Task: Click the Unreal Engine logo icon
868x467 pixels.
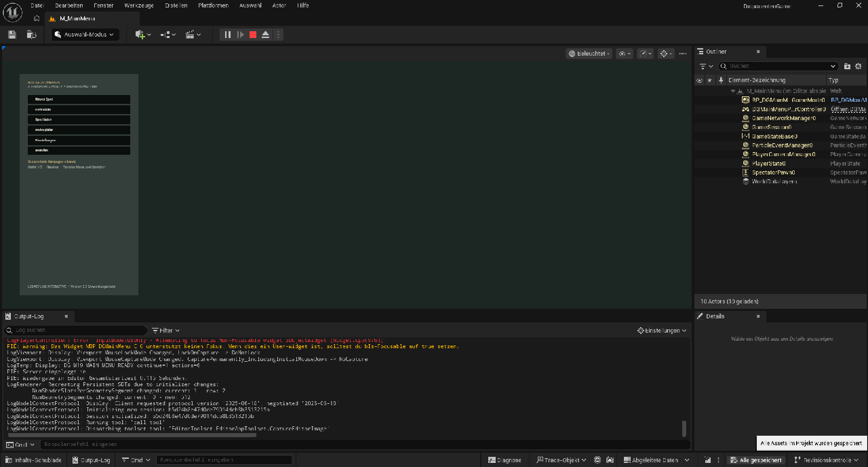Action: pyautogui.click(x=13, y=12)
